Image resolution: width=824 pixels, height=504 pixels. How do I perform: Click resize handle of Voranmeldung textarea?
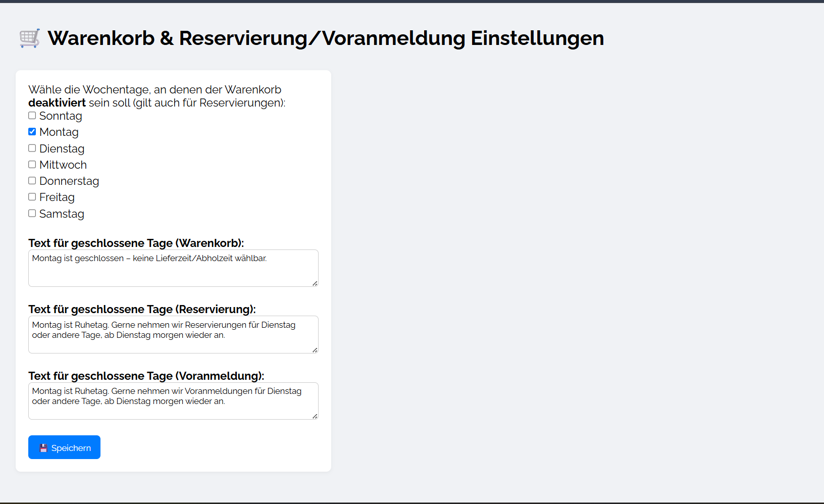(315, 416)
